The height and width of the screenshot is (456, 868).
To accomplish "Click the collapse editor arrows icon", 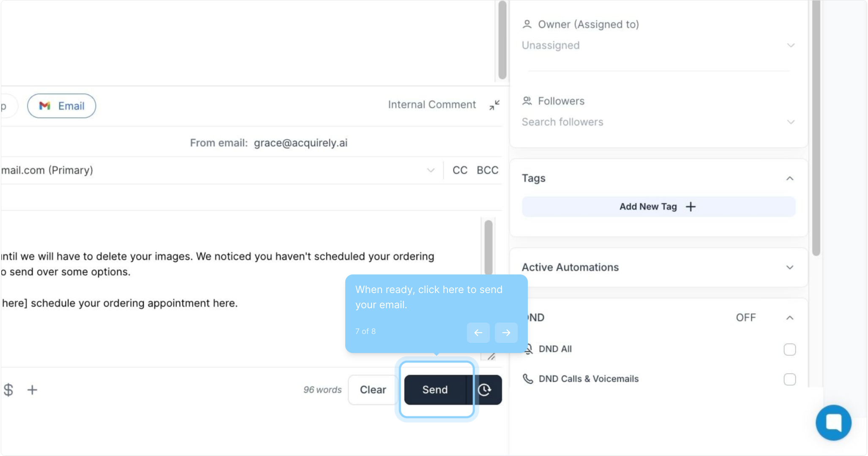I will [x=494, y=105].
